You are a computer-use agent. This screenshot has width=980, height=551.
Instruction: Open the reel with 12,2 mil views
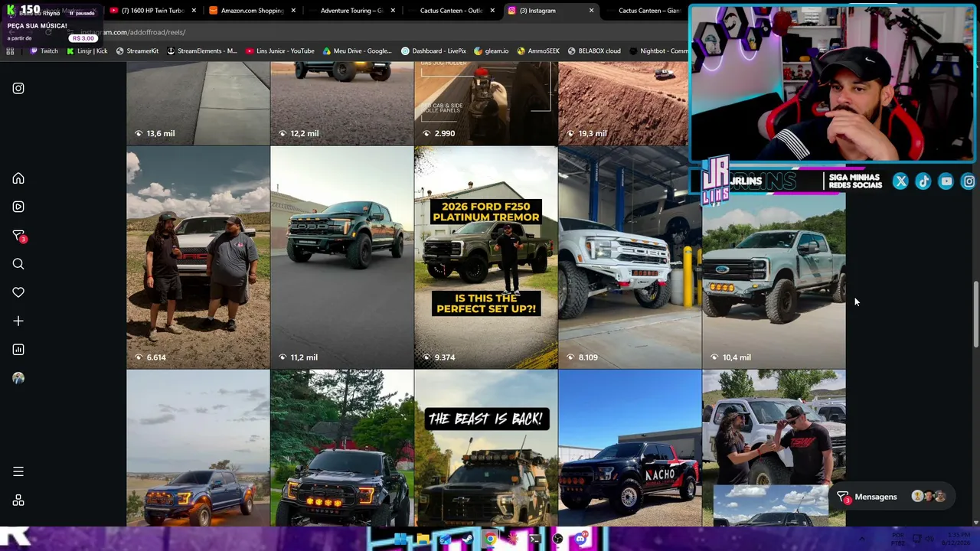(342, 105)
